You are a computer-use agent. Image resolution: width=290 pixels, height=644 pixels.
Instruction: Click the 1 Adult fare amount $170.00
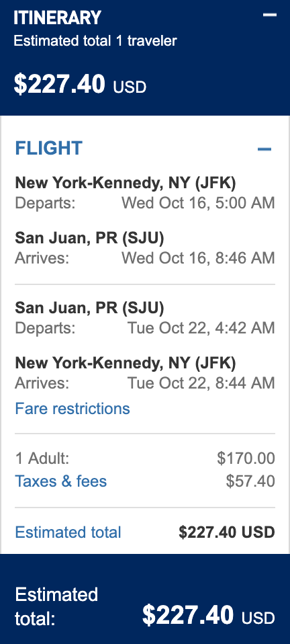246,458
